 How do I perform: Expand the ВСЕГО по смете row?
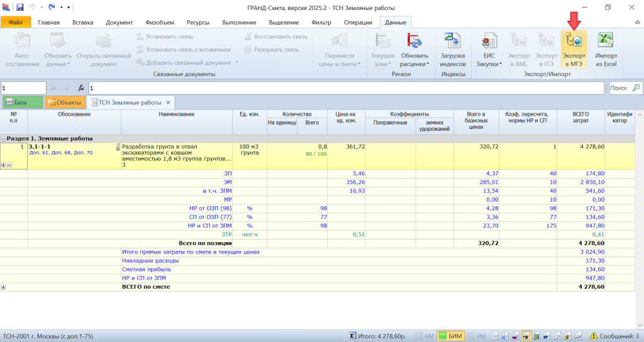3,287
